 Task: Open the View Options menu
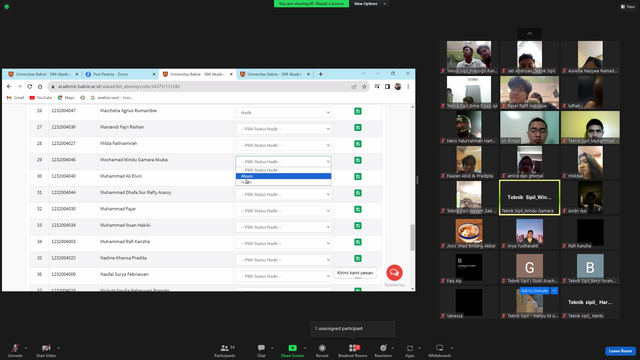click(x=369, y=4)
